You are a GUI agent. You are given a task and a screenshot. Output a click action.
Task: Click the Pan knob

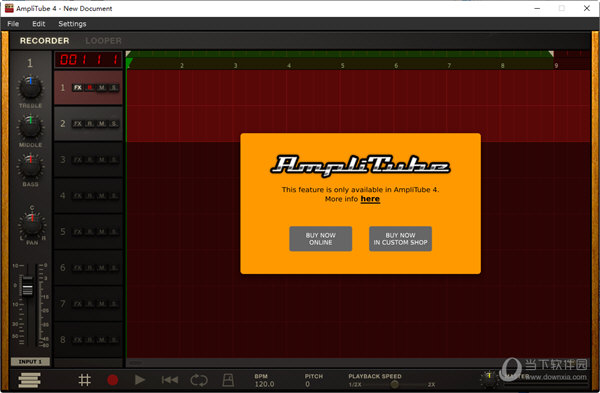click(32, 224)
